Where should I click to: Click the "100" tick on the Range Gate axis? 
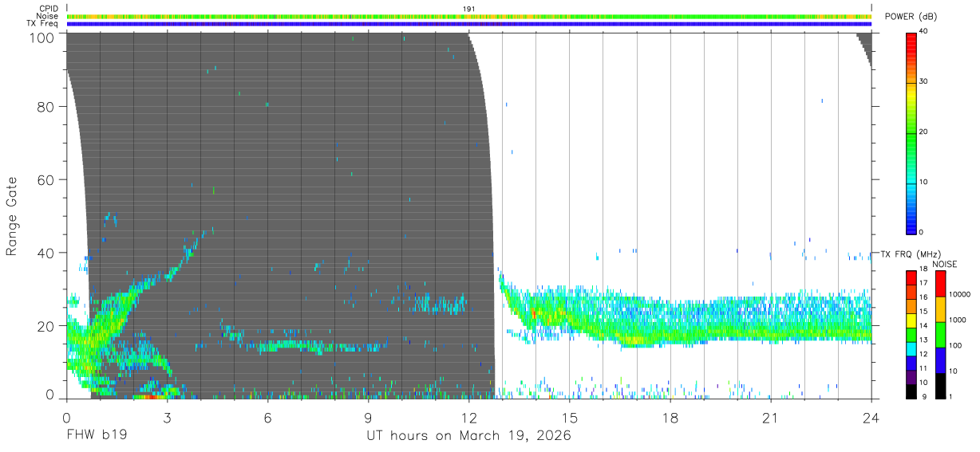tap(41, 37)
